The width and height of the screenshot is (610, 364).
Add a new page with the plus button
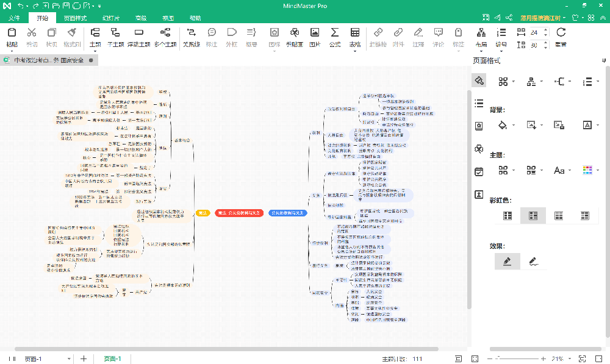tap(84, 359)
